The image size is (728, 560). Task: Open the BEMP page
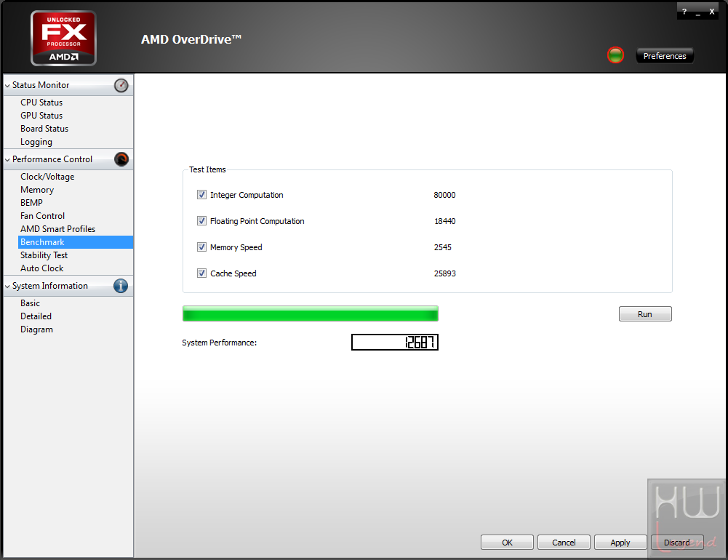click(31, 203)
